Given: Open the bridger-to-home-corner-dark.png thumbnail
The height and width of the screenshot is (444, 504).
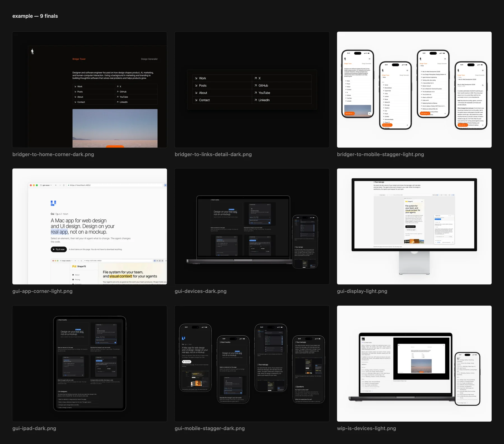Looking at the screenshot, I should coord(90,90).
